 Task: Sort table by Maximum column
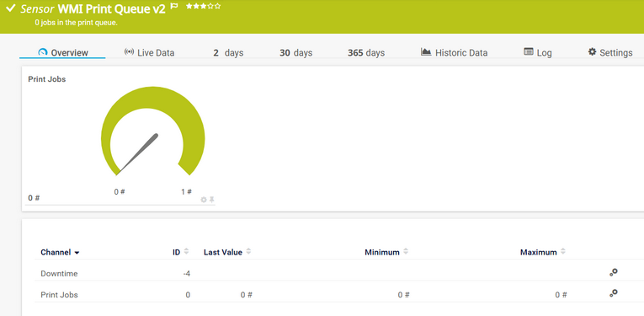click(543, 252)
